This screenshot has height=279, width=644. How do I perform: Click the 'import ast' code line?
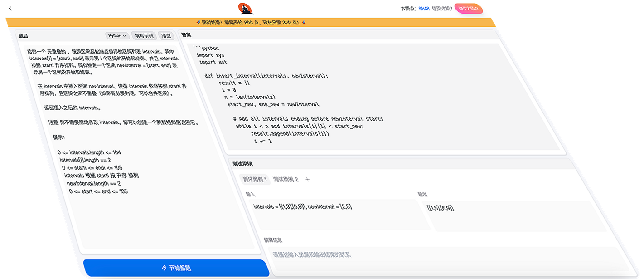[x=213, y=62]
